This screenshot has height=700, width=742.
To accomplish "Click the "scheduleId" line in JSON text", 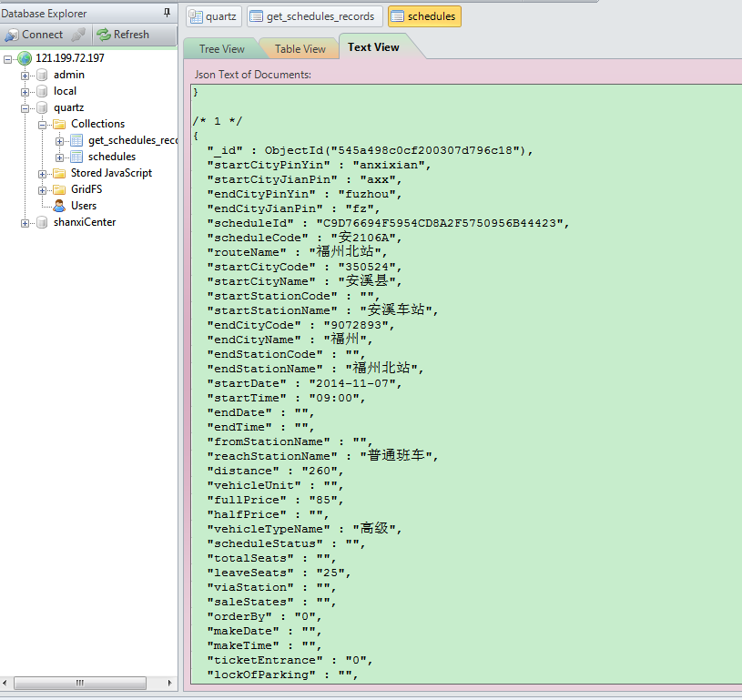I will tap(388, 223).
